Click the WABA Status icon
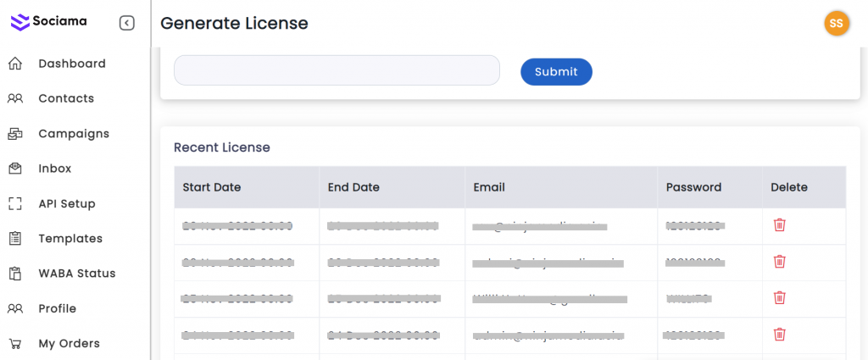Screen dimensions: 868x360 15,274
